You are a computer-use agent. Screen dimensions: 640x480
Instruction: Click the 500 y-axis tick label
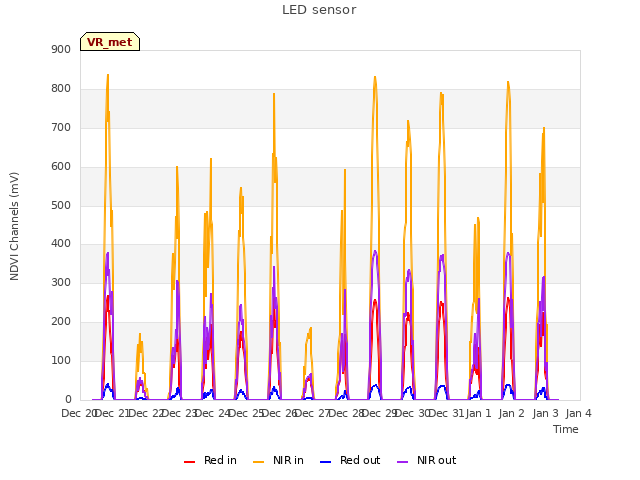(61, 205)
